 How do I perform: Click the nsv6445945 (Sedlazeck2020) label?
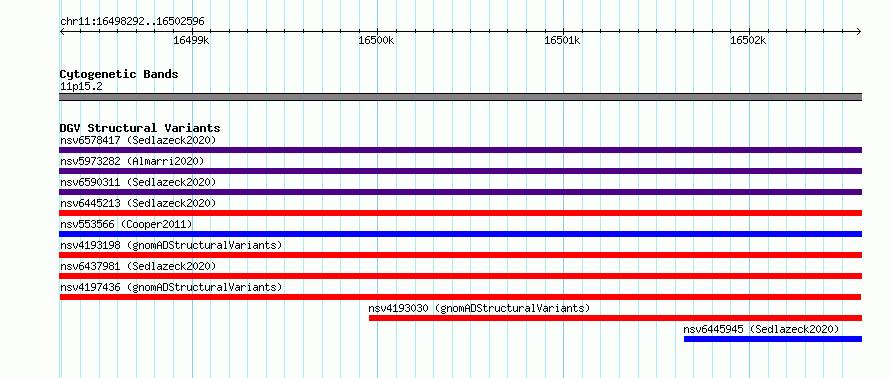pyautogui.click(x=761, y=329)
